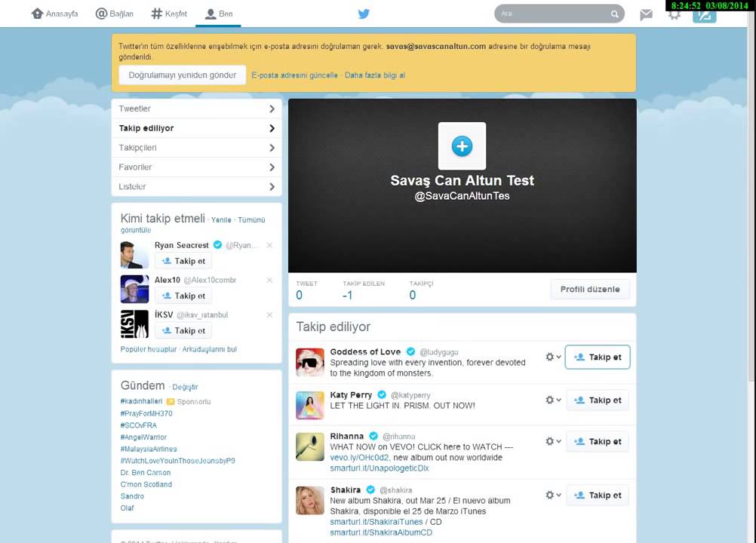The width and height of the screenshot is (756, 543).
Task: Open the Twitter bird logo
Action: (364, 14)
